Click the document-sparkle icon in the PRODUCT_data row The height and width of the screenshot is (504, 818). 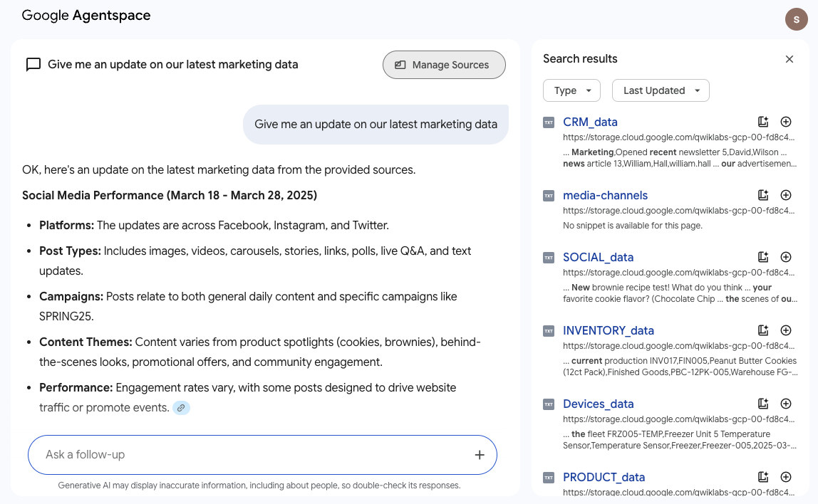coord(763,477)
